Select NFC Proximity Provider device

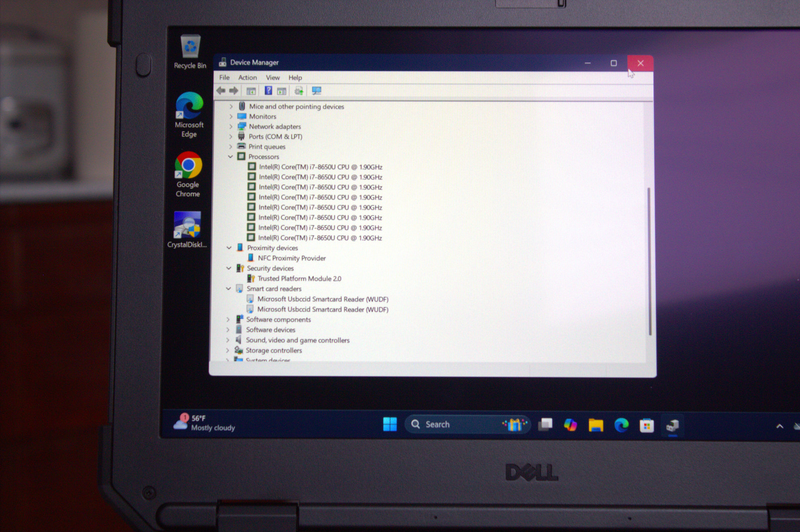291,258
